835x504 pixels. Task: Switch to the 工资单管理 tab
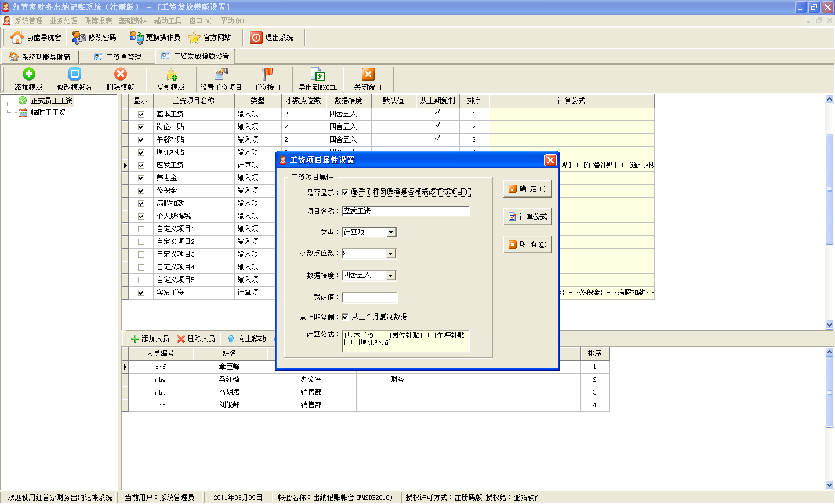point(118,57)
